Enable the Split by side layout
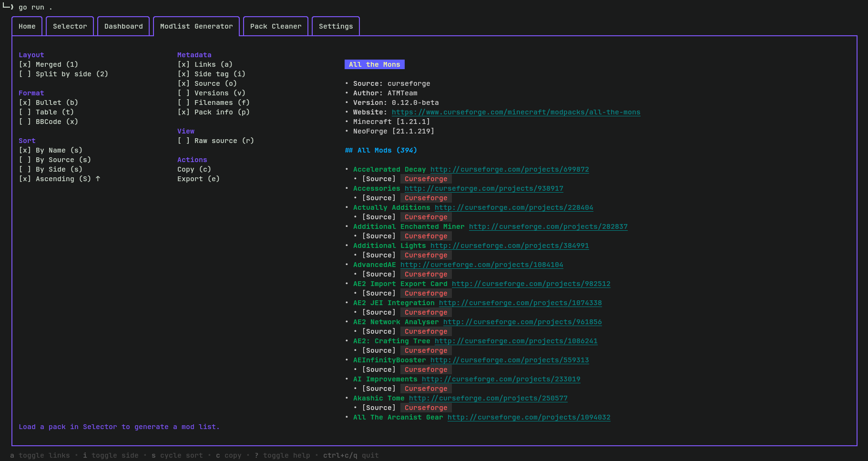The image size is (868, 461). pyautogui.click(x=63, y=74)
